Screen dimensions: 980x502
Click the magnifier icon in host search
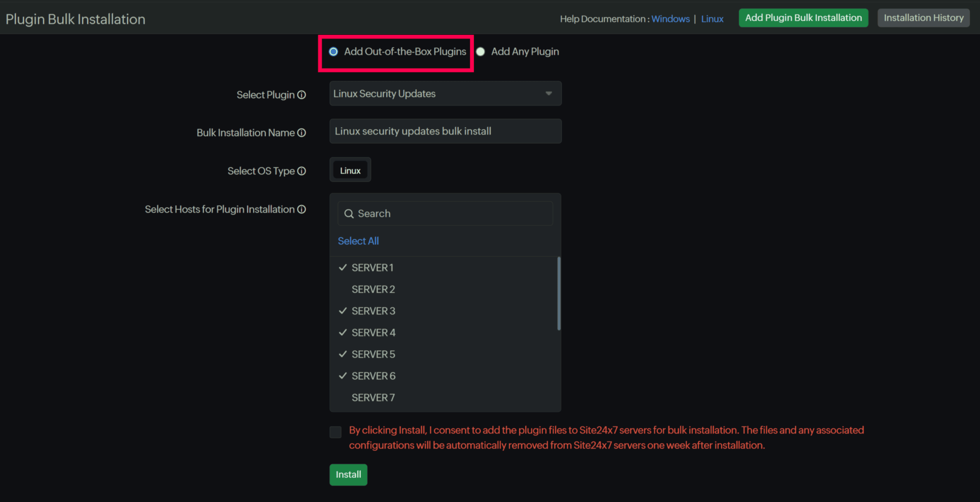pos(349,213)
